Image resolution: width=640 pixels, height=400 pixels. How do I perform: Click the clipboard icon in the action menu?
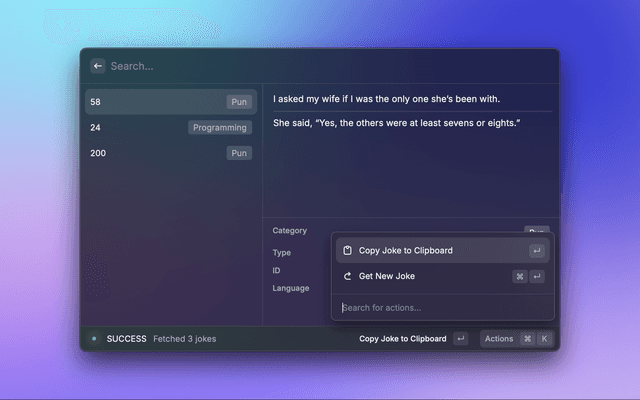[347, 251]
